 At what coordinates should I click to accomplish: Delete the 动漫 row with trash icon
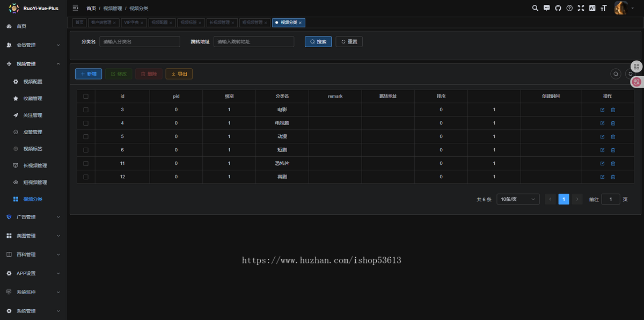[613, 136]
